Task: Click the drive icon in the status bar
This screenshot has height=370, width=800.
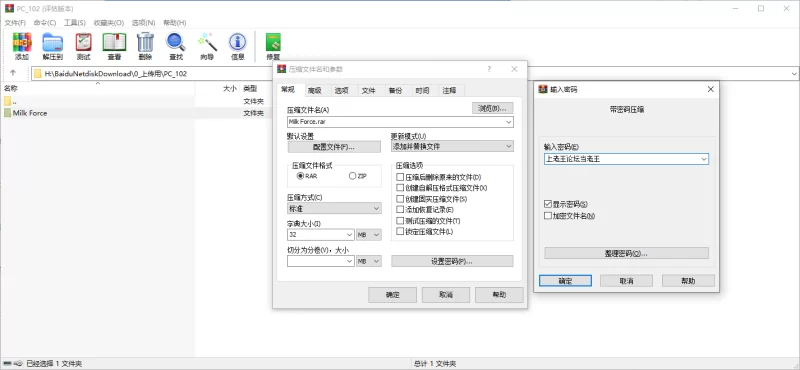Action: 7,364
